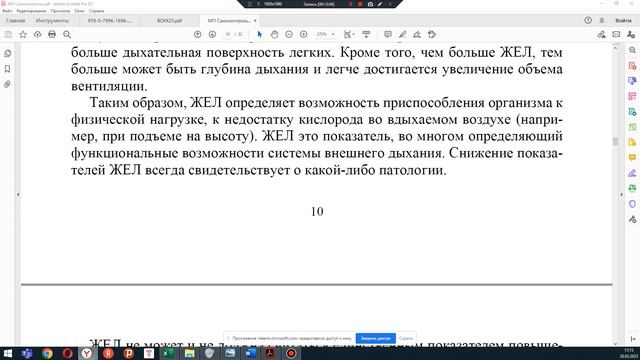Upload the file to the cloud
Viewport: 640px width, 360px height.
coord(38,35)
